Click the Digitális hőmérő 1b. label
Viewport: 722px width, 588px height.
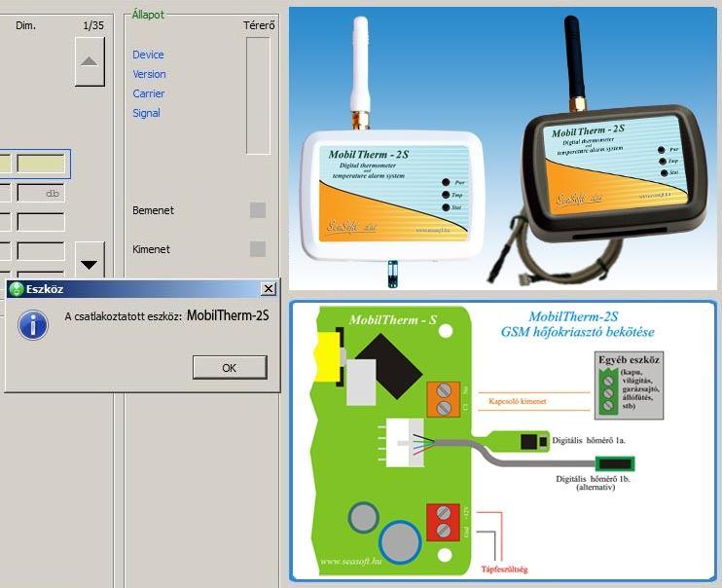click(594, 479)
